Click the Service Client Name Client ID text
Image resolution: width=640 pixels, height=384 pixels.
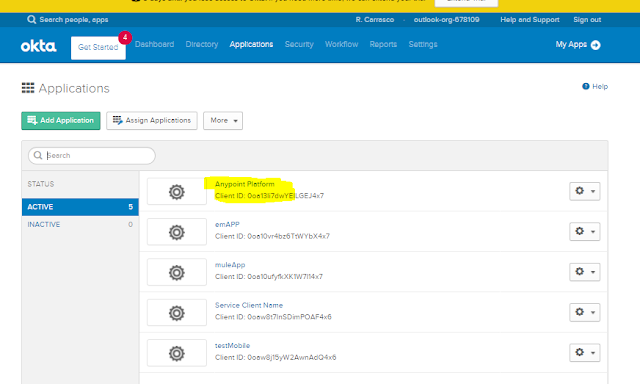pyautogui.click(x=273, y=317)
